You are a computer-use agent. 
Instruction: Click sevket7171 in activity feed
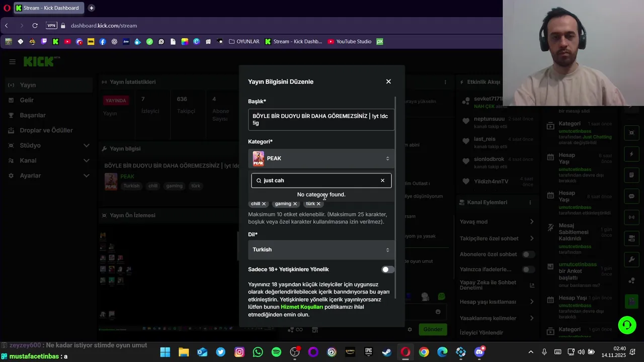click(x=488, y=99)
